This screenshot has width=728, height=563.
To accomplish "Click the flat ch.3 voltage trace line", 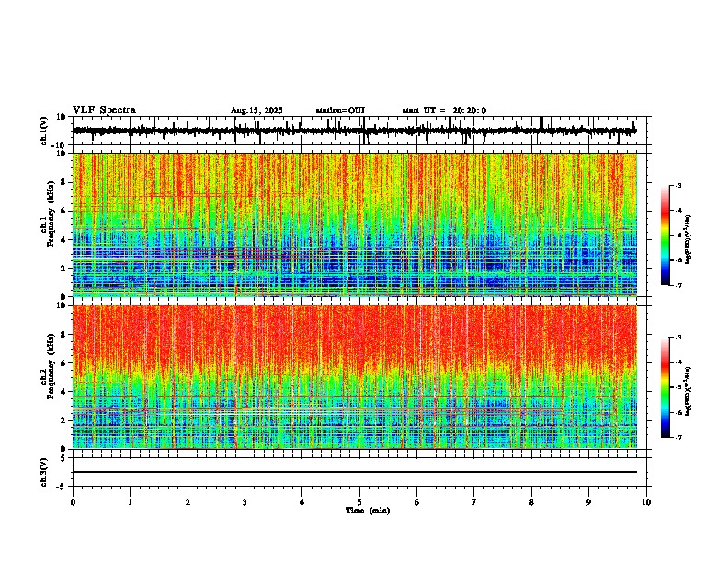I will pyautogui.click(x=355, y=472).
